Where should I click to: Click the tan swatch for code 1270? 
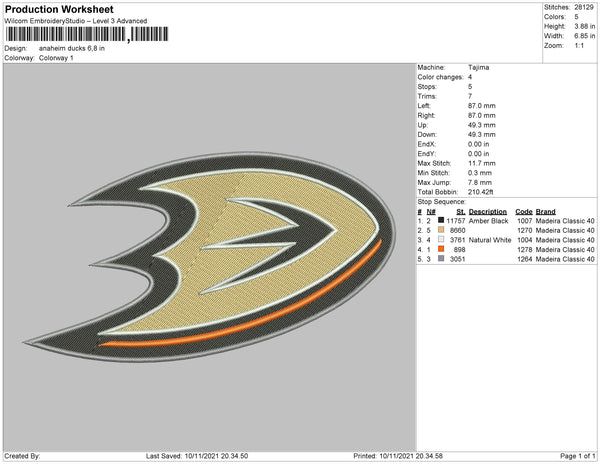(441, 230)
